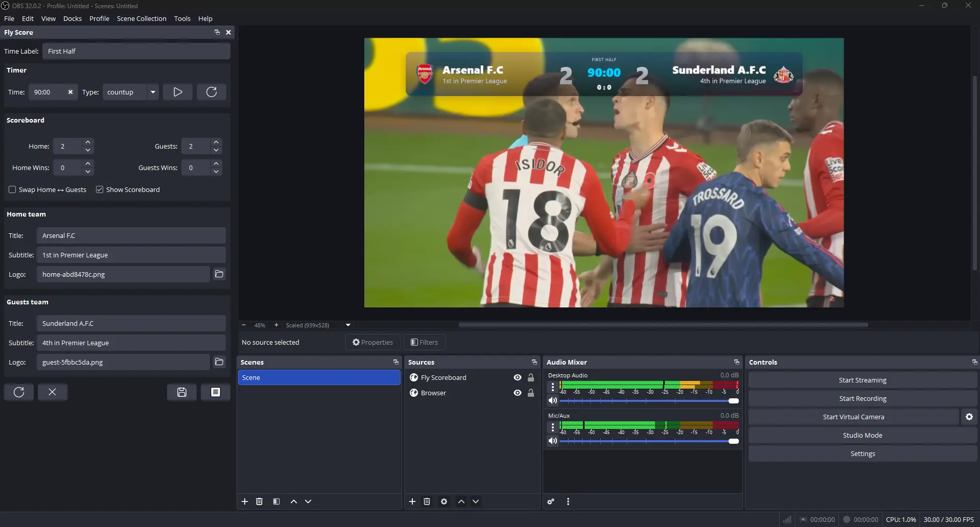Open Mic/Aux mixer options menu
The height and width of the screenshot is (527, 980).
pyautogui.click(x=552, y=427)
